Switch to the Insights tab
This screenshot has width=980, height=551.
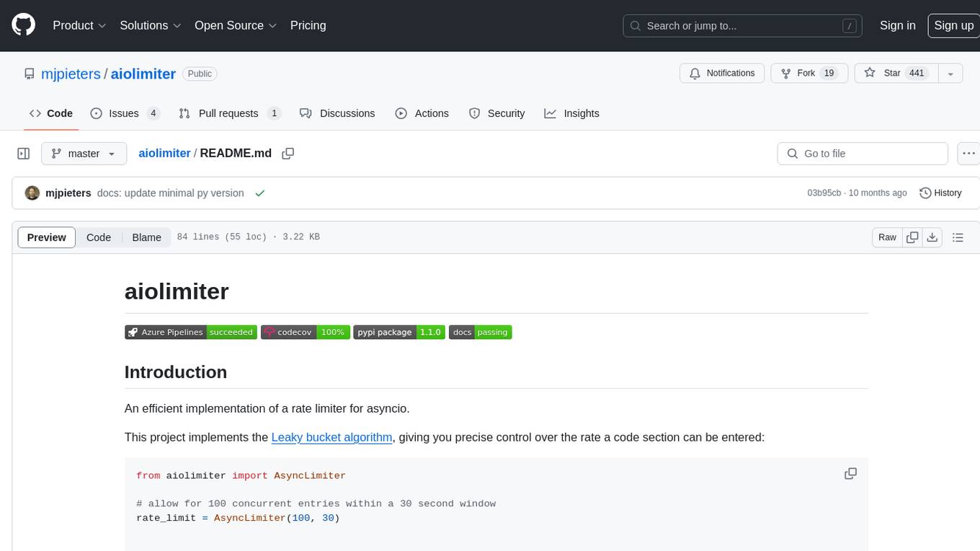pyautogui.click(x=572, y=113)
